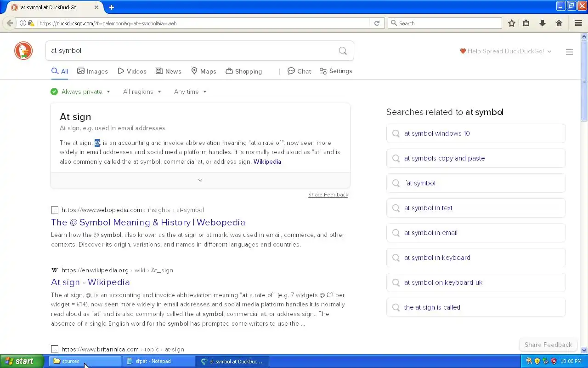588x368 pixels.
Task: Select related search 'at symbol in email'
Action: point(476,233)
